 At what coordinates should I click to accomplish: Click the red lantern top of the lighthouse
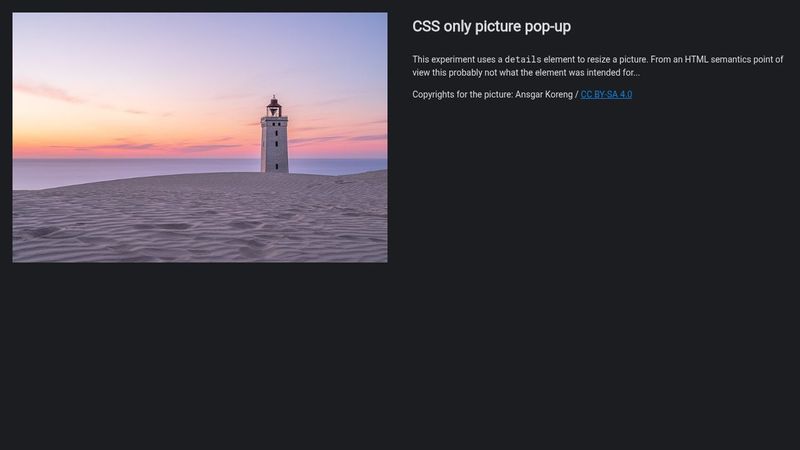(x=274, y=104)
